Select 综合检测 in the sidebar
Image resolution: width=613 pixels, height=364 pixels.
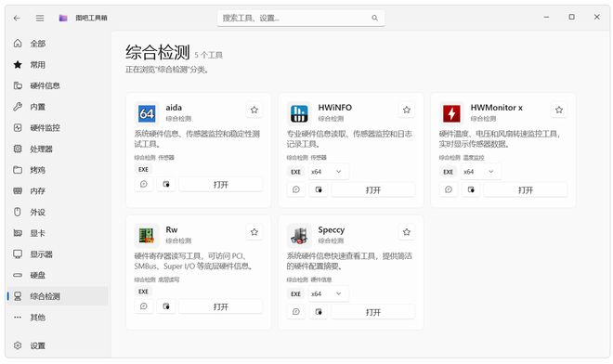click(57, 296)
